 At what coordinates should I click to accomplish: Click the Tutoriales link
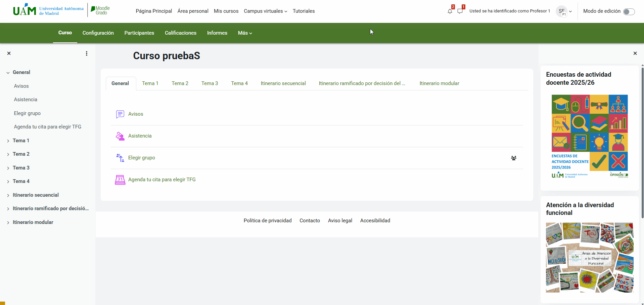[303, 11]
